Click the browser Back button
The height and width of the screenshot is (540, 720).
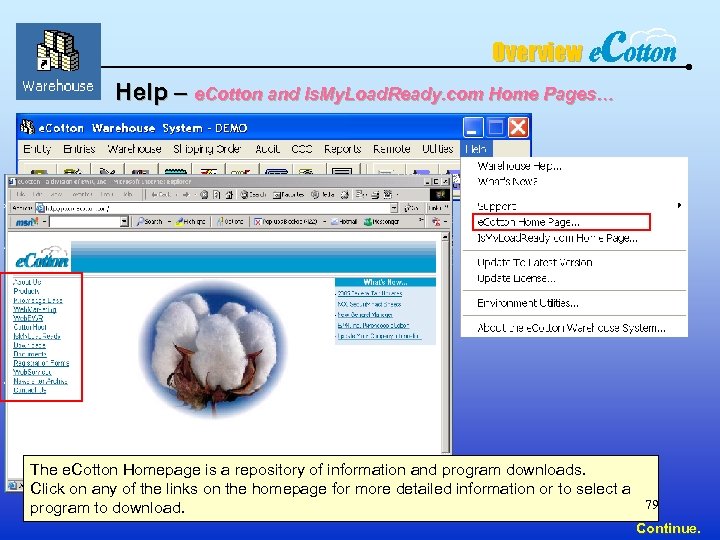tap(162, 195)
